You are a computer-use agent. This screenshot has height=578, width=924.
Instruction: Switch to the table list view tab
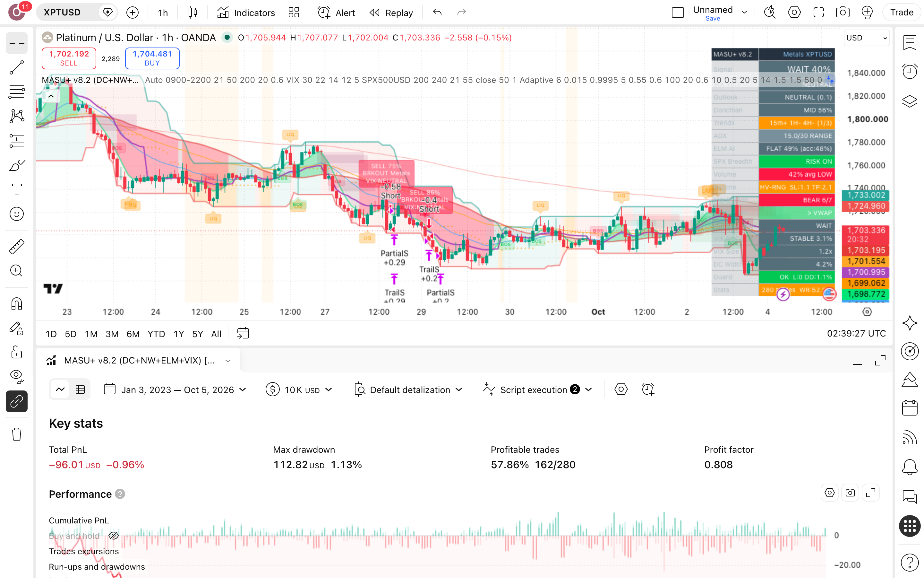(x=80, y=390)
